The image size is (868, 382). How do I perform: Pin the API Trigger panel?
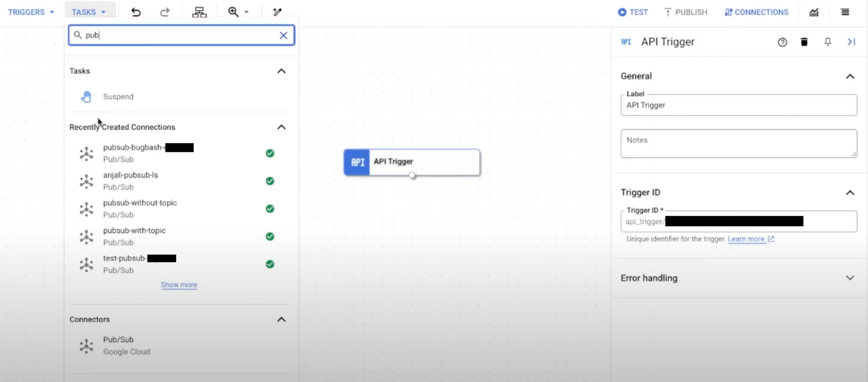coord(828,42)
